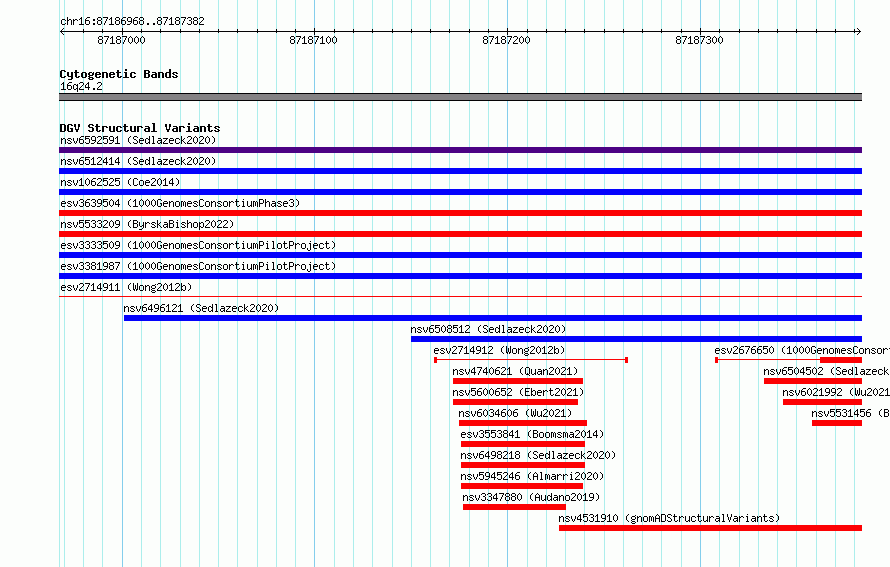Click the Cytogenetic Bands track title
890x567 pixels.
pyautogui.click(x=119, y=74)
